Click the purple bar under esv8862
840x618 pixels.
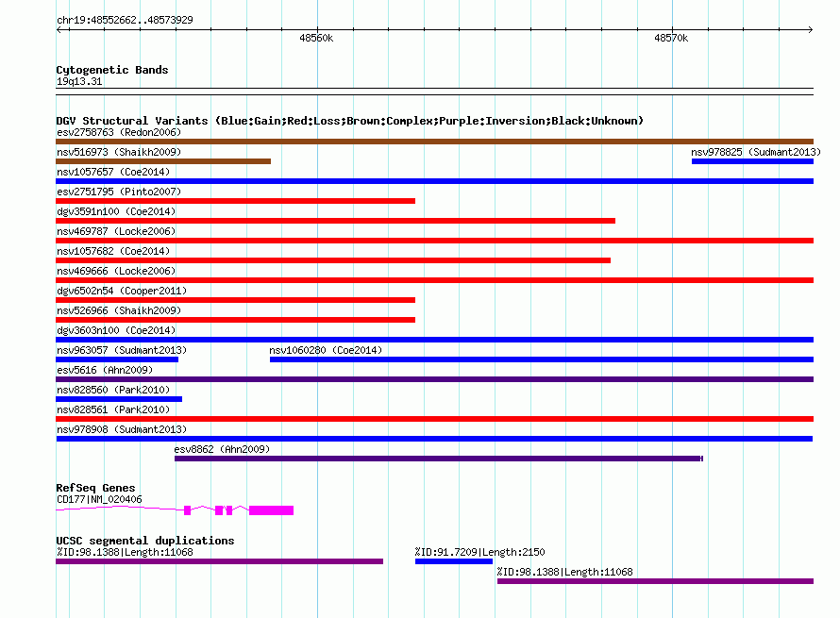[439, 459]
